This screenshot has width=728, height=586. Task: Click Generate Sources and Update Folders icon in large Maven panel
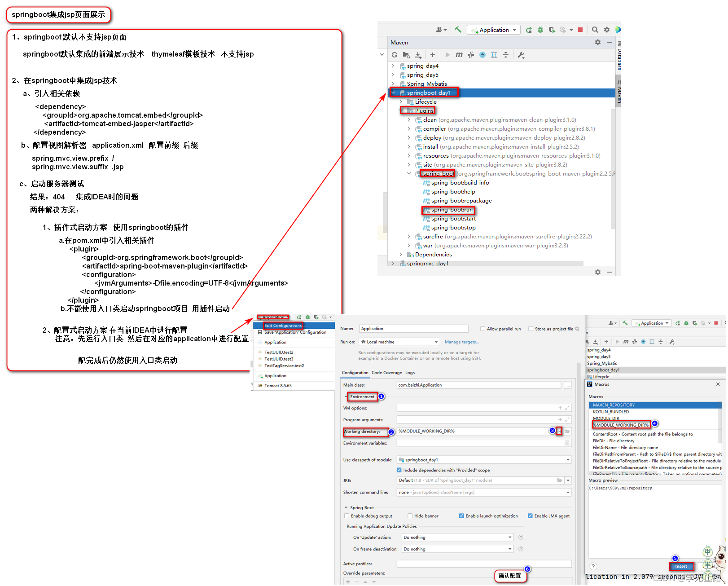click(406, 55)
